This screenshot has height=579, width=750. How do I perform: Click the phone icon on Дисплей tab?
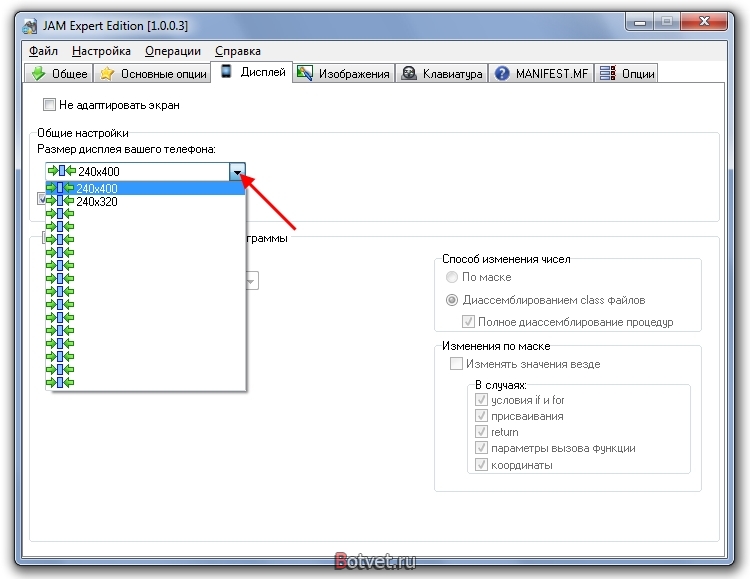[226, 71]
